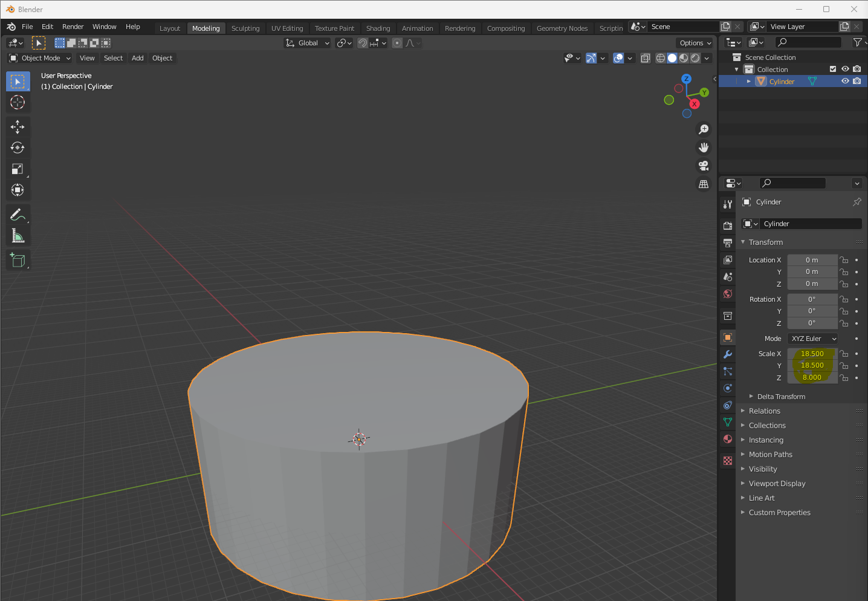Open the Render menu
The image size is (868, 601).
click(x=73, y=27)
